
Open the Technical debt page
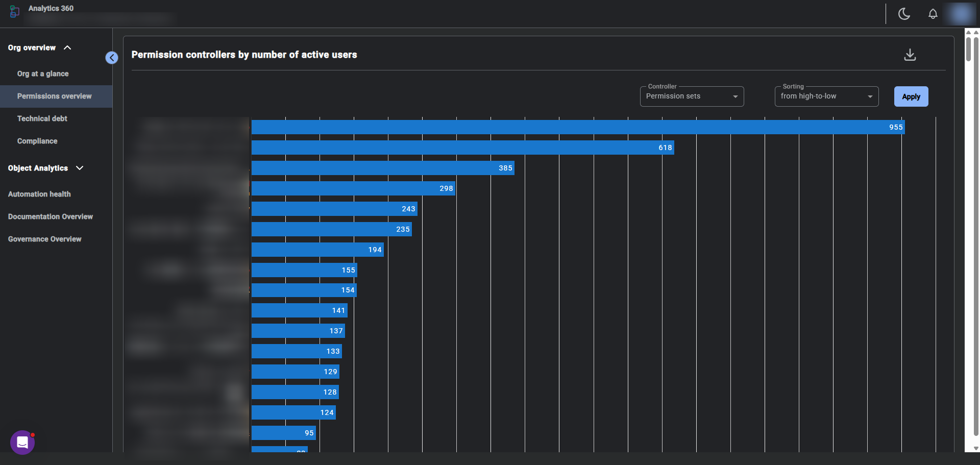42,118
